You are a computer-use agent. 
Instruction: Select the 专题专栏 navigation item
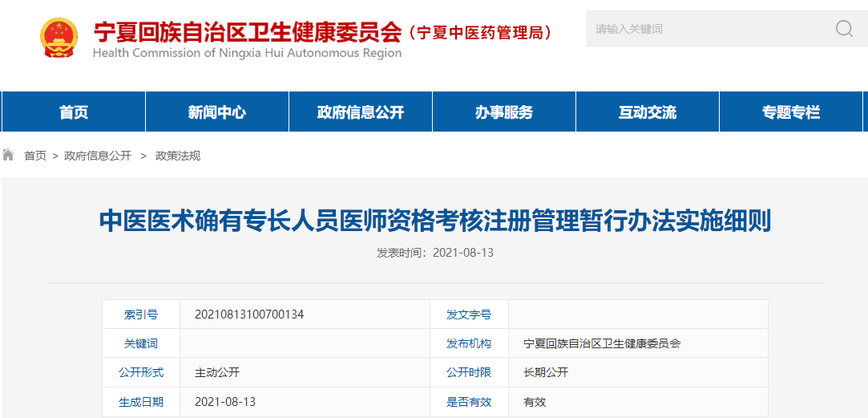pyautogui.click(x=790, y=112)
